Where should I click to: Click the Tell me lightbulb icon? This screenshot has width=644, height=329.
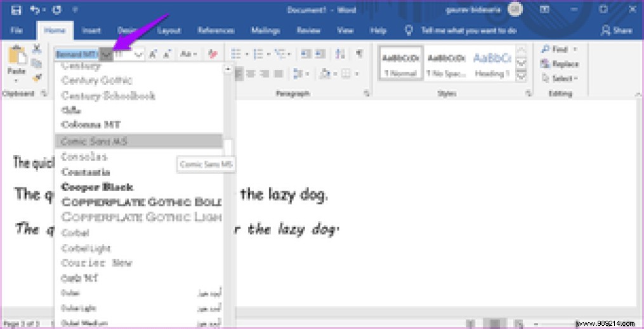point(409,30)
